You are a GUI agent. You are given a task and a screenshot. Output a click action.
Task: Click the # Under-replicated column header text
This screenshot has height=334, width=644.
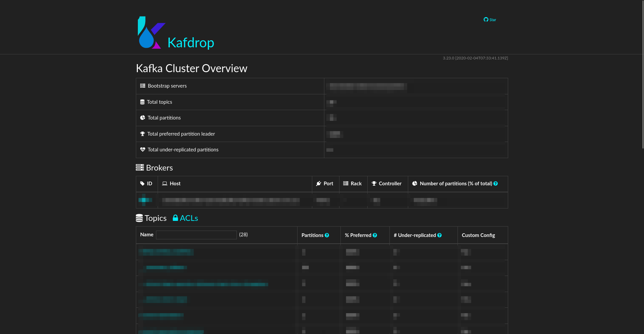coord(415,235)
